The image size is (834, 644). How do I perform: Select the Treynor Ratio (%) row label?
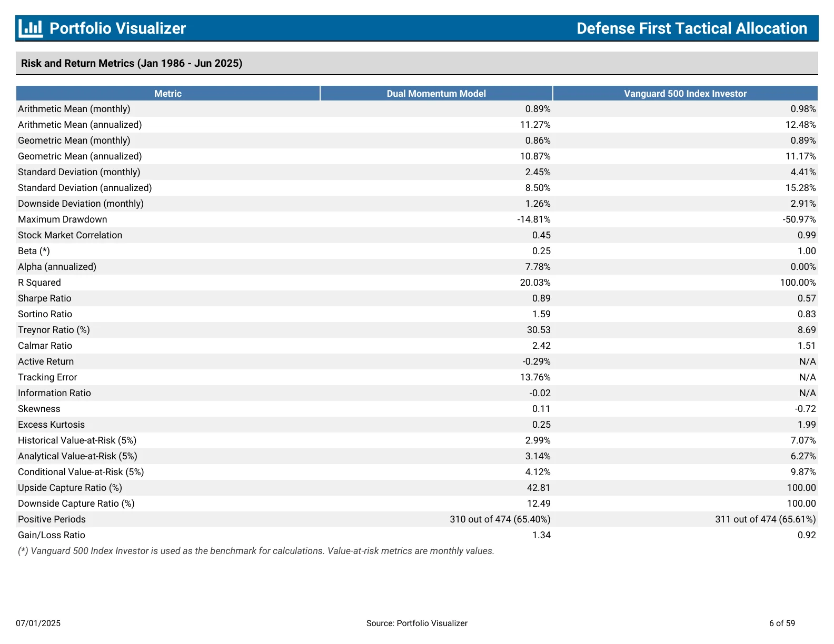54,330
